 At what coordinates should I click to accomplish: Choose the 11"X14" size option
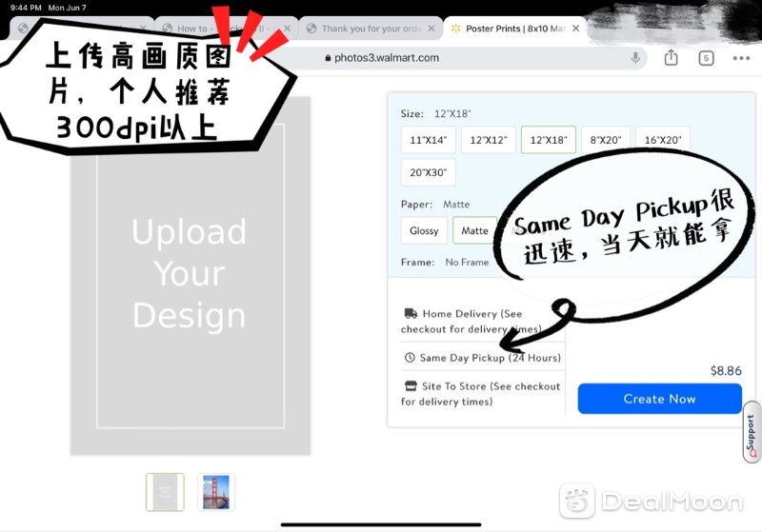(428, 140)
